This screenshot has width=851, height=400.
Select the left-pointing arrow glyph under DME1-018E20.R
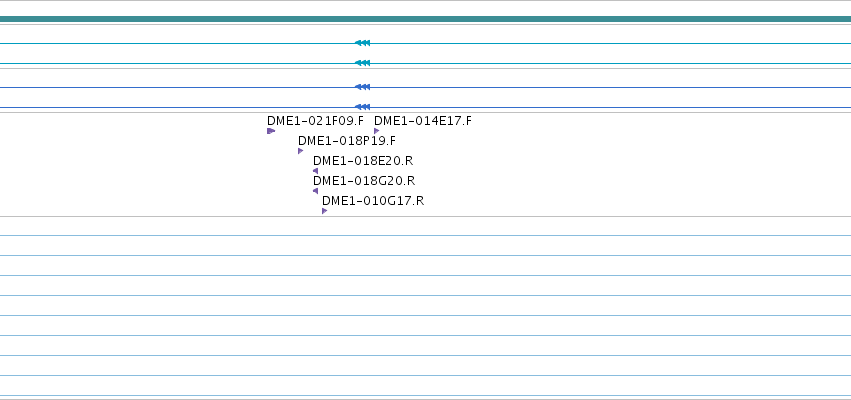point(315,171)
